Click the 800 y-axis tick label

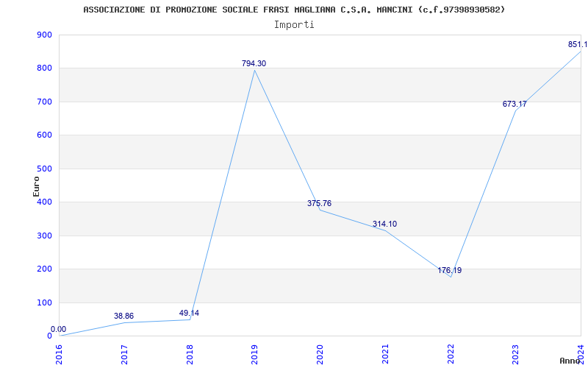(x=44, y=68)
